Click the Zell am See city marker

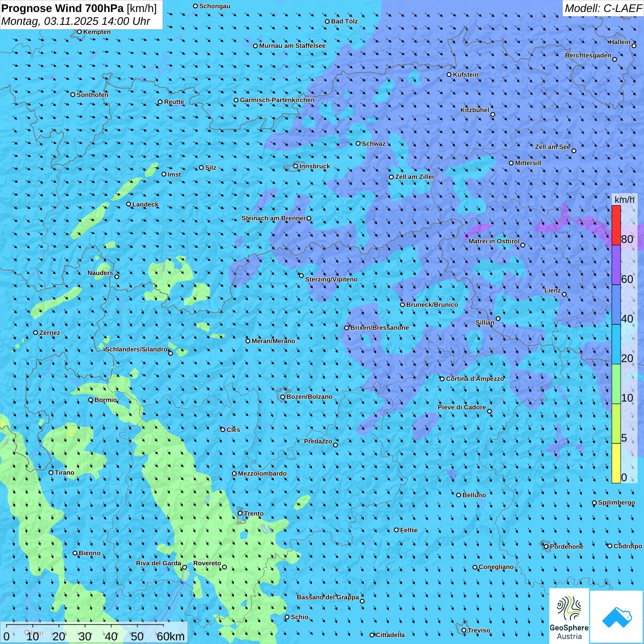(574, 150)
